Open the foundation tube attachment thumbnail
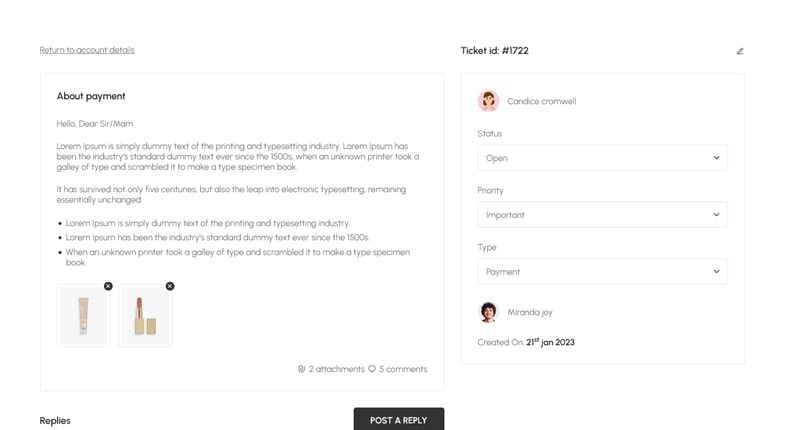 (84, 316)
